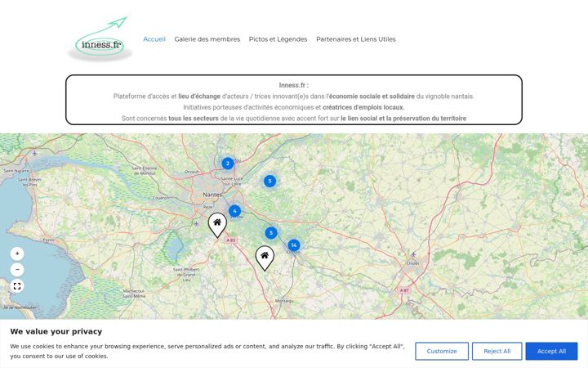Click Customize cookie button
This screenshot has height=368, width=588.
coord(442,351)
